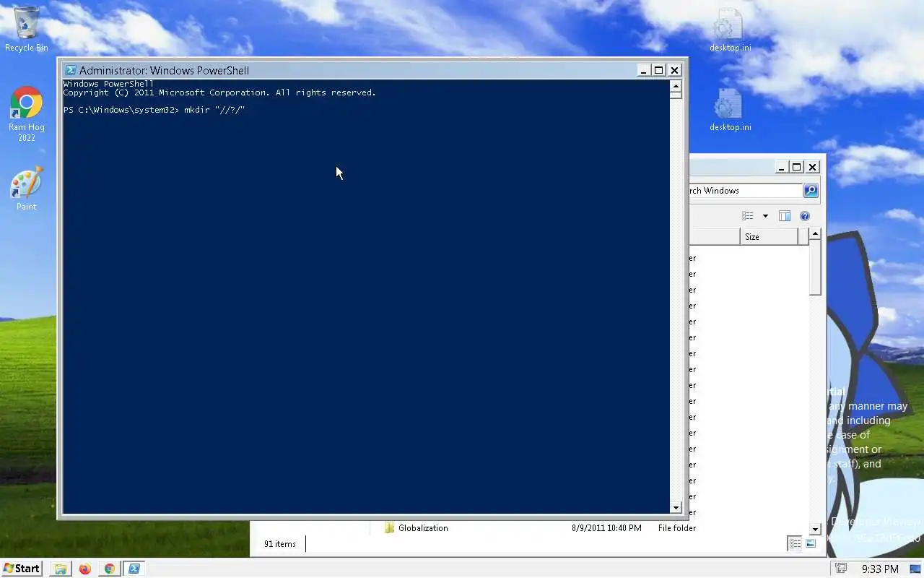Select the Ram Hog 2022 shortcut
Screen dimensions: 924x578
point(27,114)
